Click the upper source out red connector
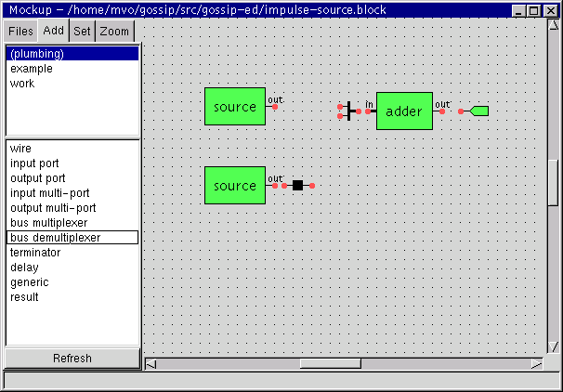The width and height of the screenshot is (563, 392). point(275,107)
